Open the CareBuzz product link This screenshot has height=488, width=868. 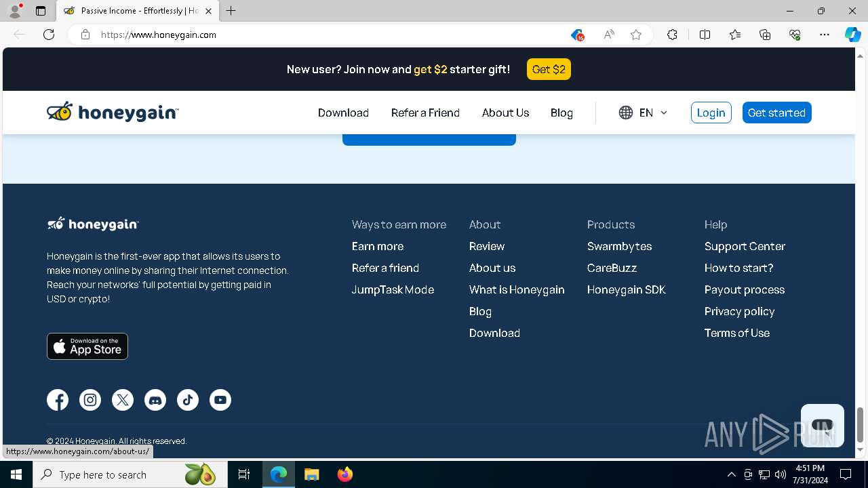click(x=612, y=268)
